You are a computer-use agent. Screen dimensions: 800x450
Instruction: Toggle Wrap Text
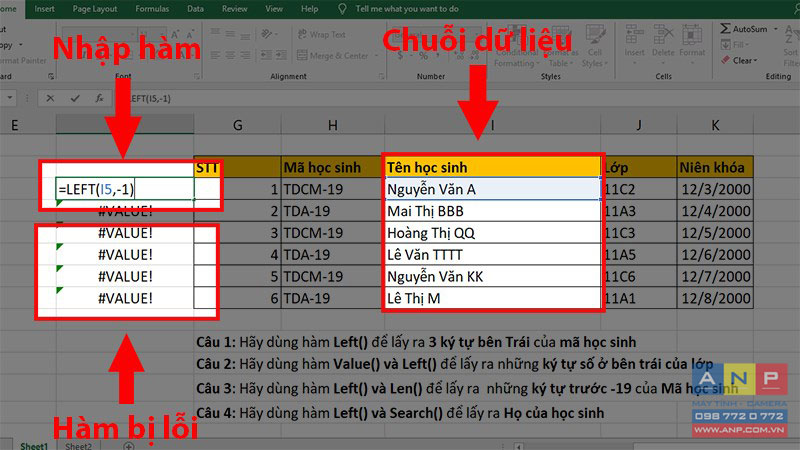321,34
